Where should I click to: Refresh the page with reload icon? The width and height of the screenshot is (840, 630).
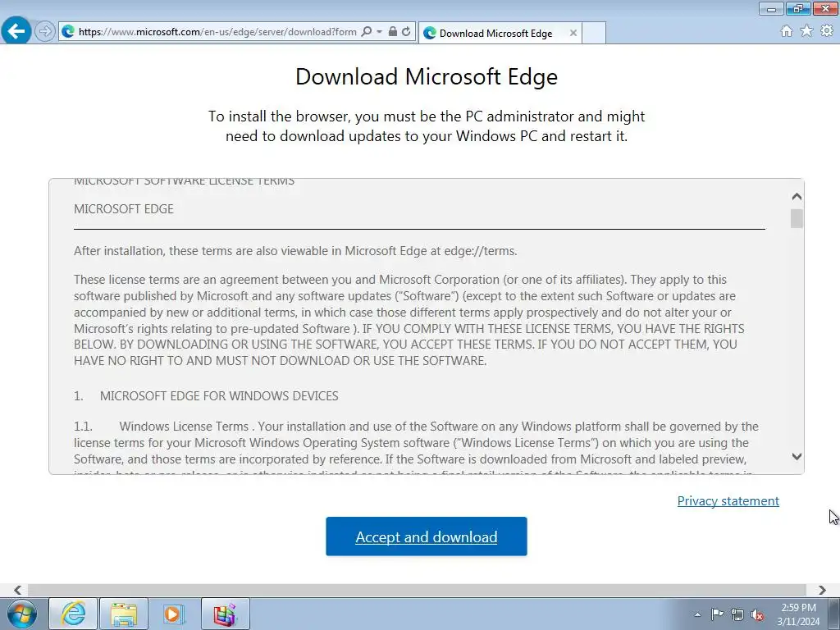406,32
